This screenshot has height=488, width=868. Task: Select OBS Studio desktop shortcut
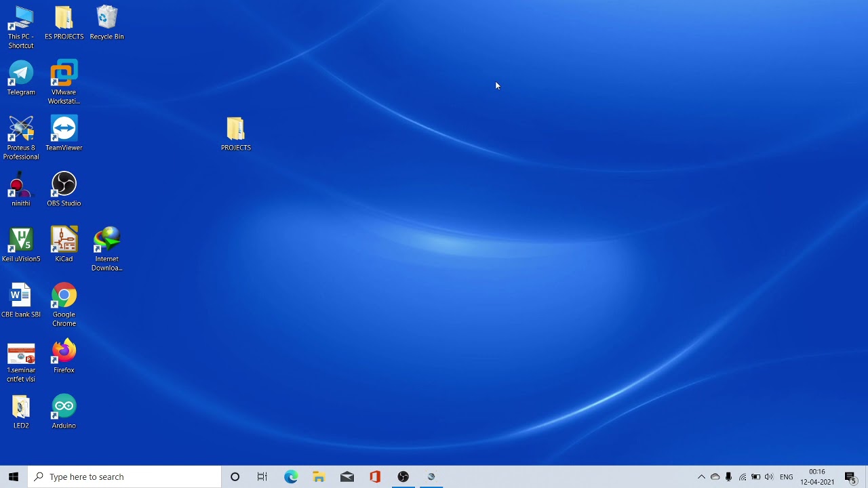64,190
